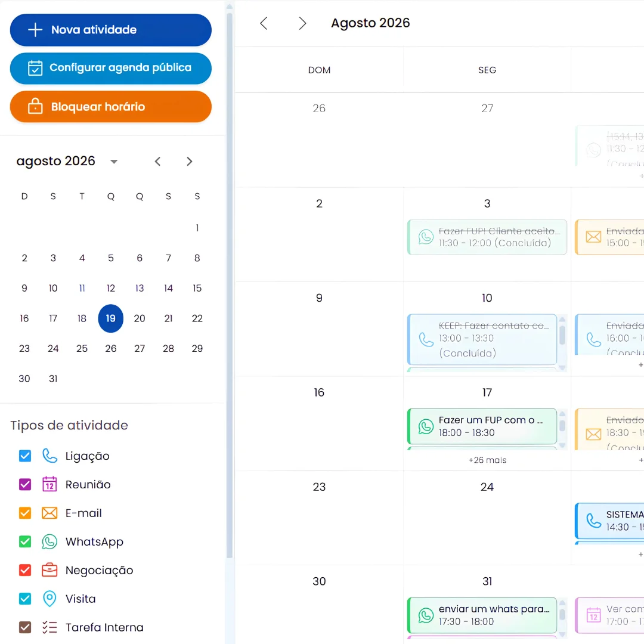The height and width of the screenshot is (644, 644).
Task: Go to previous month in mini calendar
Action: 157,162
